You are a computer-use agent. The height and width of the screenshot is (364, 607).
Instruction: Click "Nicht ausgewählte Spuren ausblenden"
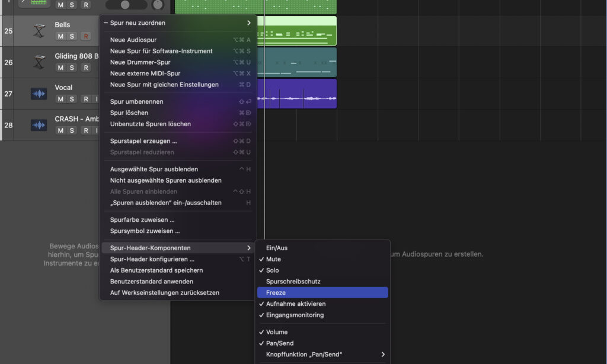178,180
